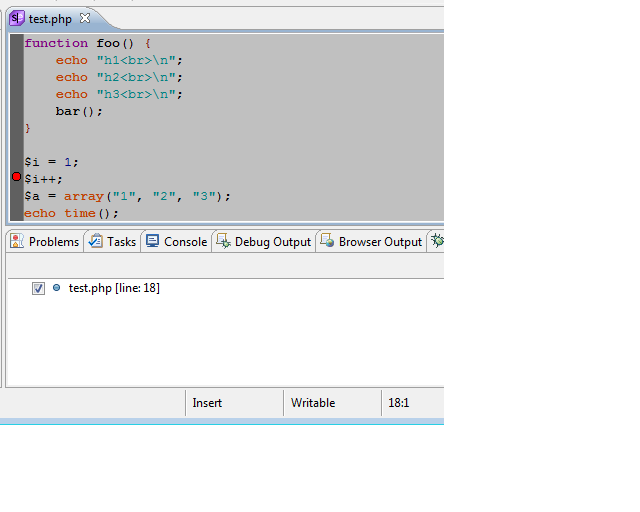
Task: Click the Console monitor icon
Action: [x=152, y=241]
